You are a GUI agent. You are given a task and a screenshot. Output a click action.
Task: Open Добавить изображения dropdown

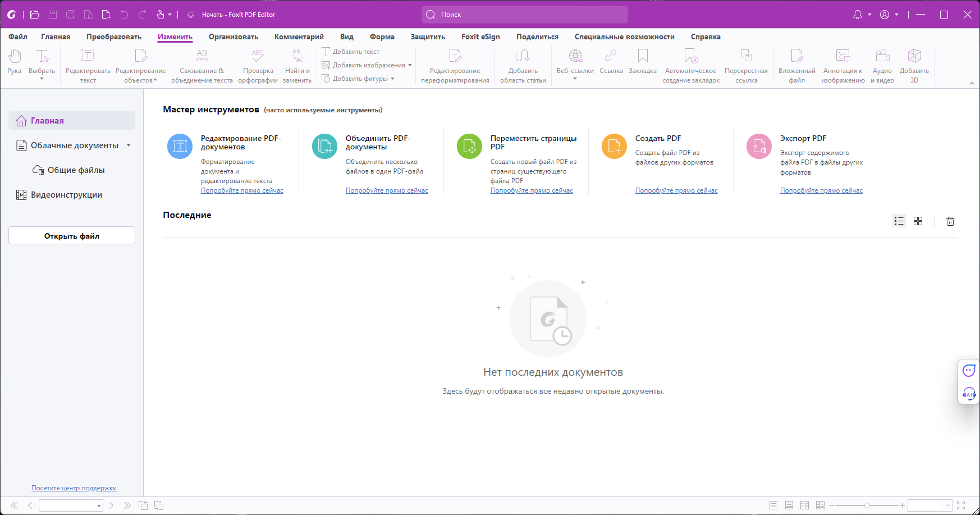click(x=410, y=65)
